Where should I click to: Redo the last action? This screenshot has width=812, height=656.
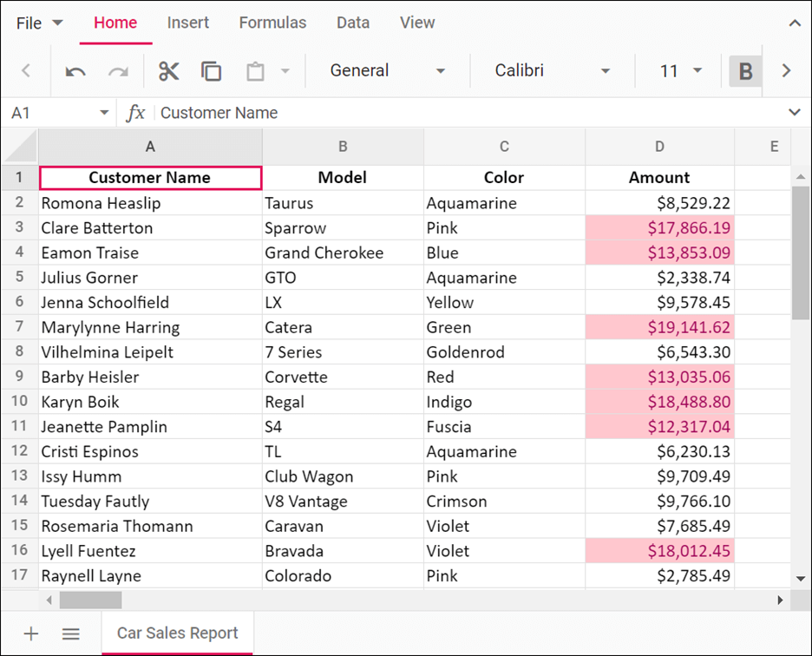tap(118, 71)
